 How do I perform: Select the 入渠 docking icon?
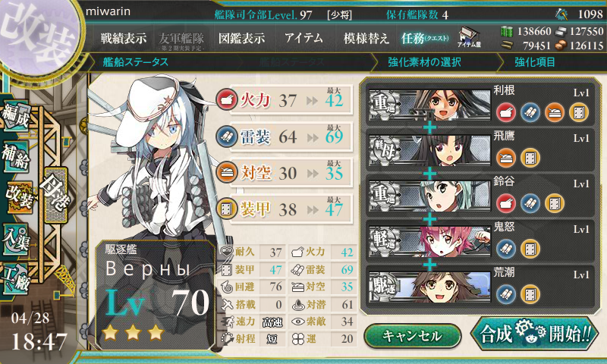(x=16, y=240)
